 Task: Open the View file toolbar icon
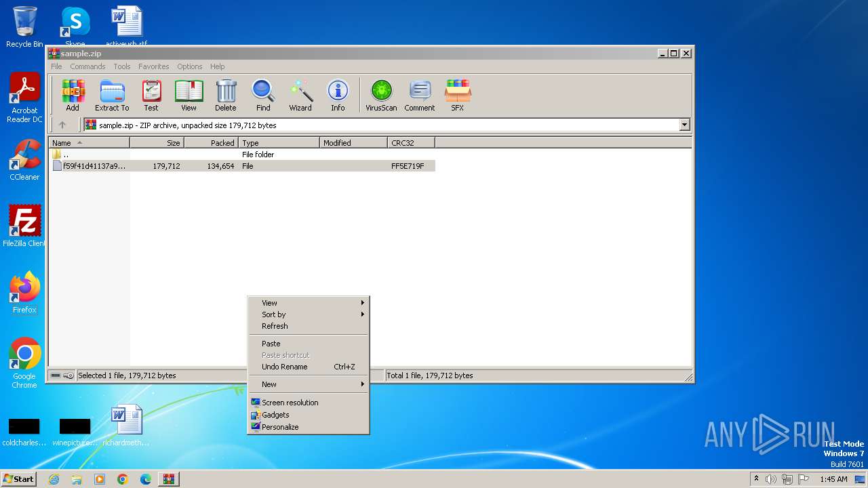(x=189, y=95)
